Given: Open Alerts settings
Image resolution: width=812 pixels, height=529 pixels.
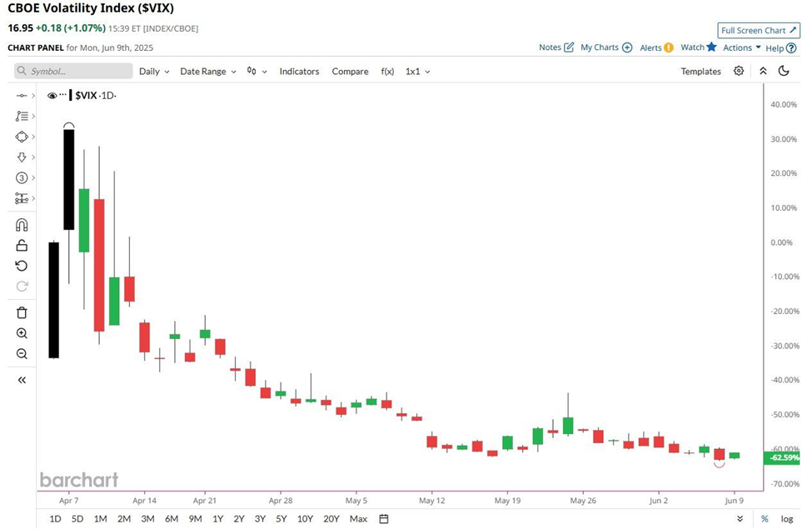Looking at the screenshot, I should pyautogui.click(x=656, y=47).
